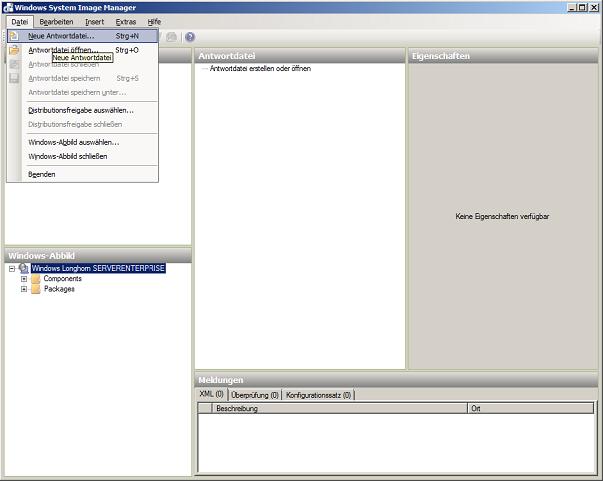Maximize the Windows System Image Manager window
603x481 pixels.
point(583,7)
